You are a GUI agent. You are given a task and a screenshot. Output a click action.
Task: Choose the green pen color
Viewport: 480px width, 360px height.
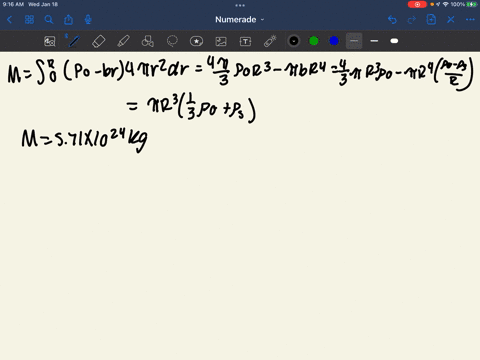[x=314, y=41]
